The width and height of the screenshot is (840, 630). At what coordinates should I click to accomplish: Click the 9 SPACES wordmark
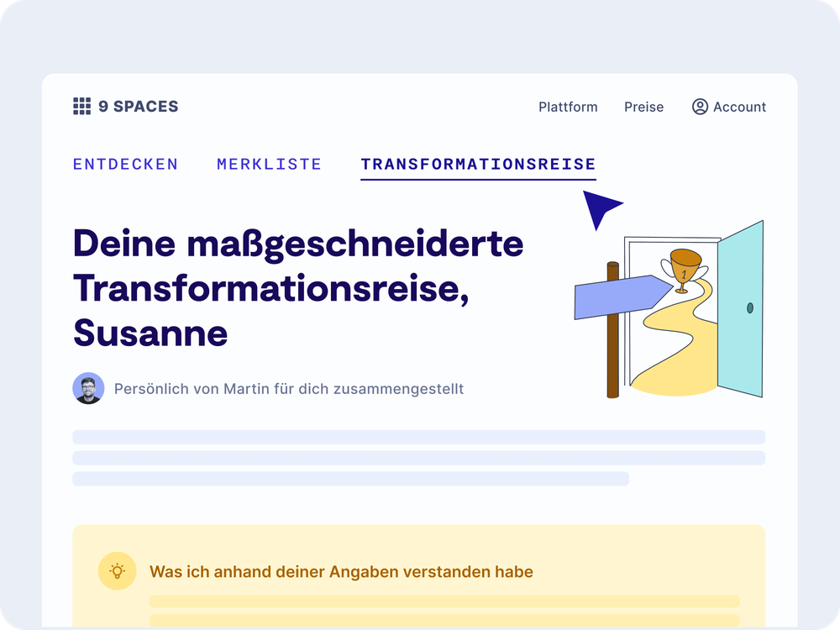(x=139, y=106)
